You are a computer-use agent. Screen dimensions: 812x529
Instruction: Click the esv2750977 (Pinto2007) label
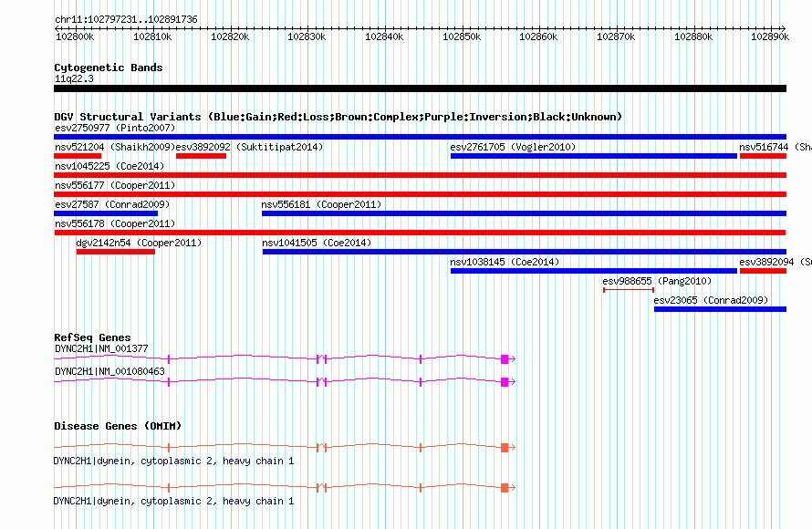pyautogui.click(x=115, y=128)
